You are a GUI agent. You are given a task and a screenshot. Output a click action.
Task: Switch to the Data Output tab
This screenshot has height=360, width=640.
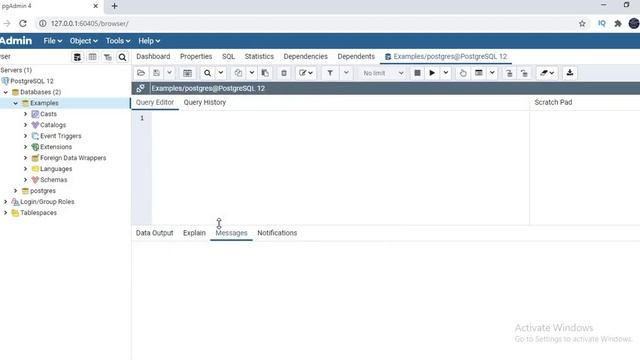click(x=154, y=233)
